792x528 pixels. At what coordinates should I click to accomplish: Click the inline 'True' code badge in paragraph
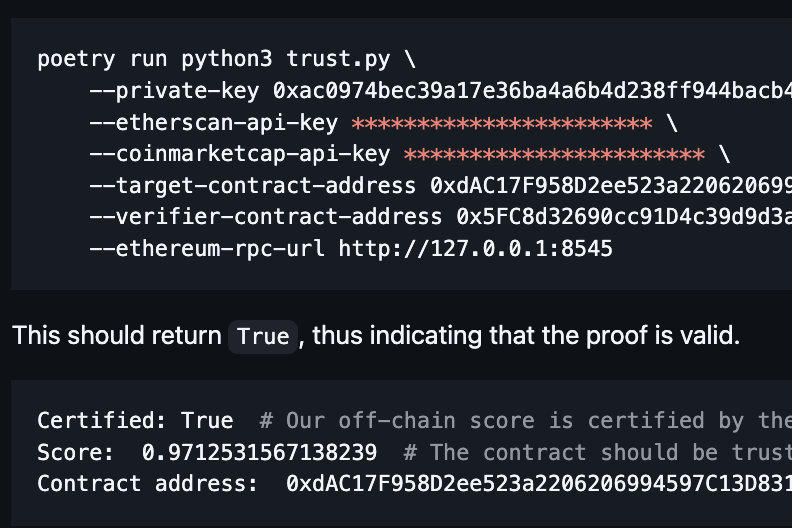[x=264, y=336]
